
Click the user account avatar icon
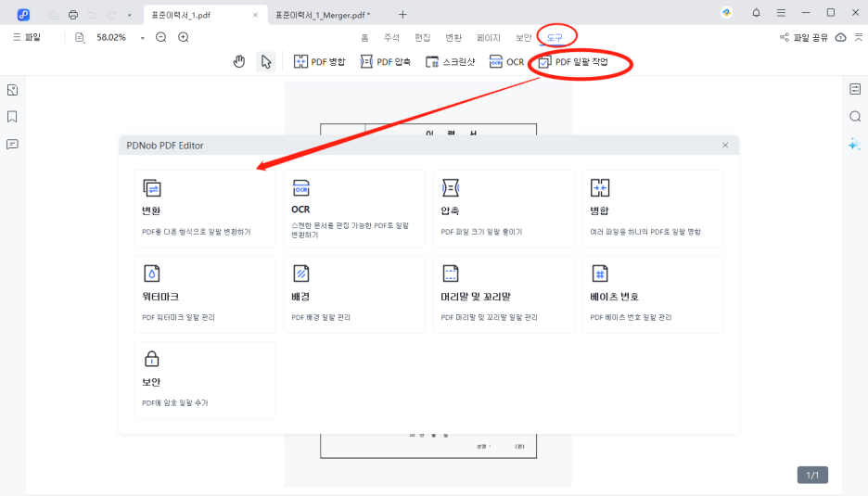click(726, 13)
